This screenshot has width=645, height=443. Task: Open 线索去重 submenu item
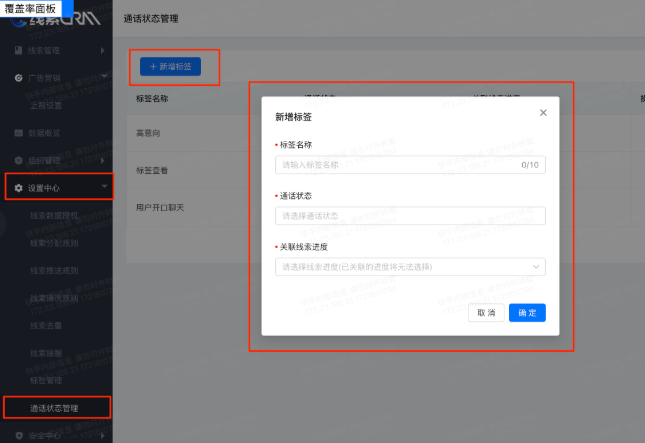point(46,326)
